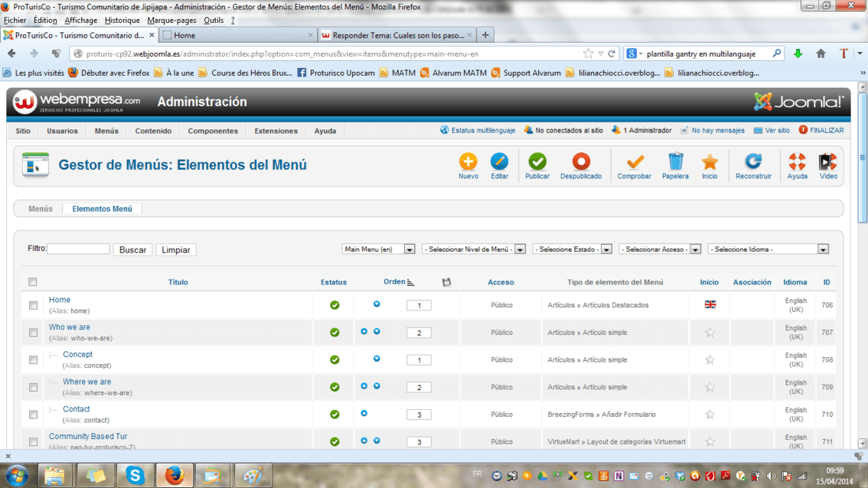Check the Contact row checkbox
This screenshot has width=868, height=488.
coord(33,415)
